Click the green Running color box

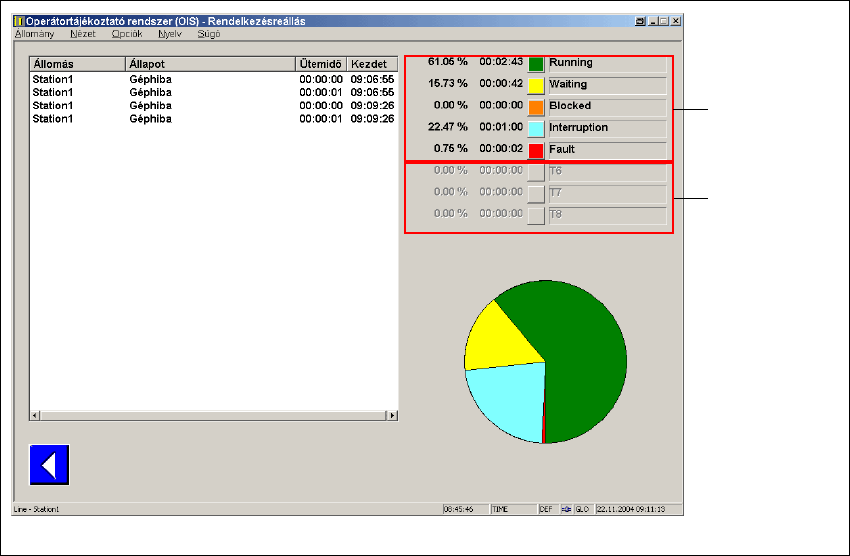point(536,64)
